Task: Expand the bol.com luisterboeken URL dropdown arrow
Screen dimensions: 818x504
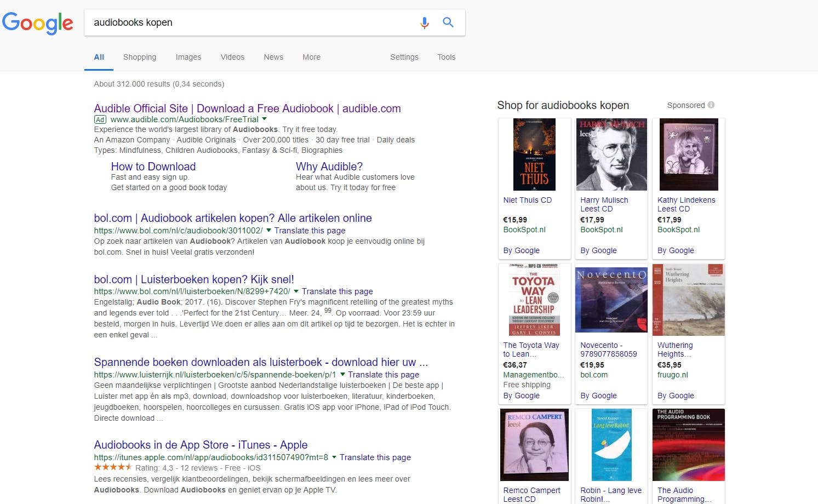Action: [x=296, y=291]
